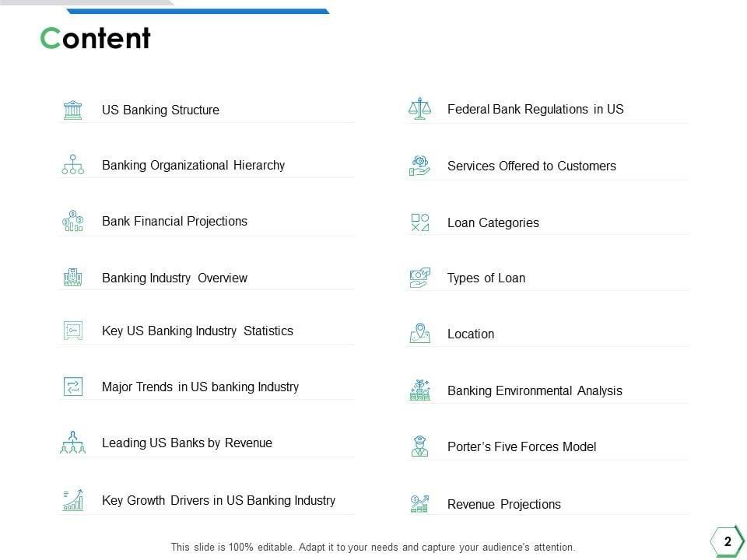The image size is (747, 560).
Task: Click the map pin icon beside Location
Action: (419, 334)
